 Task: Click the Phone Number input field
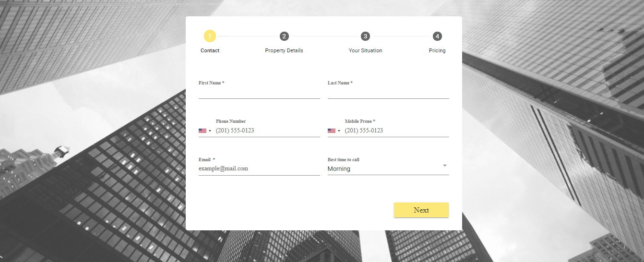[268, 131]
